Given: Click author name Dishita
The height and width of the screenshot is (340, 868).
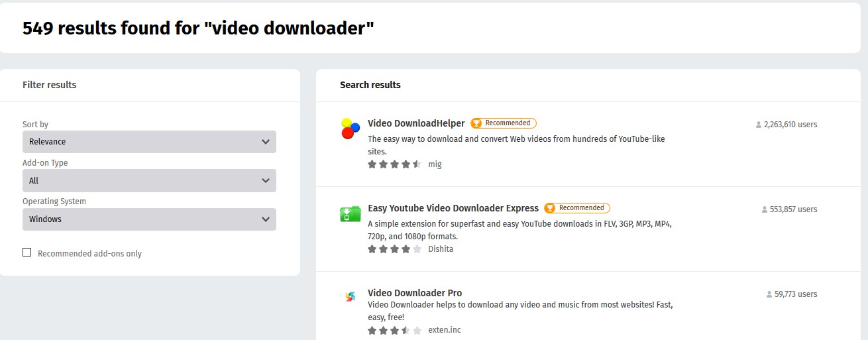Looking at the screenshot, I should click(x=441, y=249).
